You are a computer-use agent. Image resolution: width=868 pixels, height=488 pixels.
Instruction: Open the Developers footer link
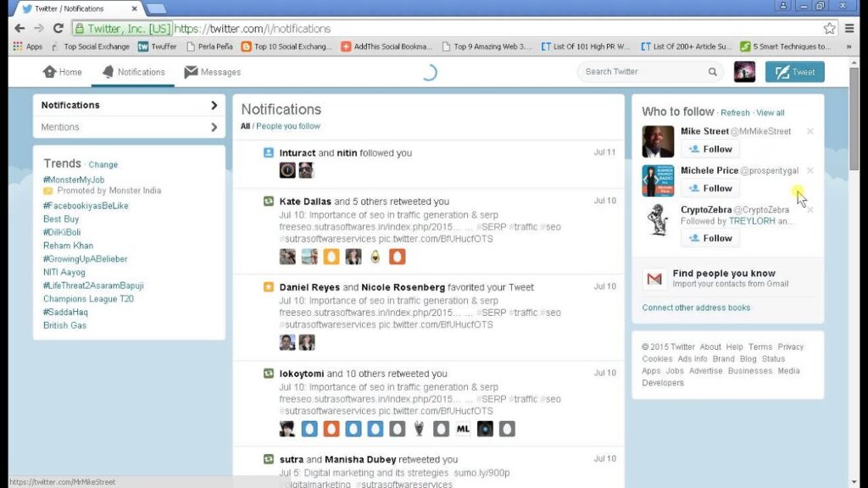pyautogui.click(x=663, y=383)
